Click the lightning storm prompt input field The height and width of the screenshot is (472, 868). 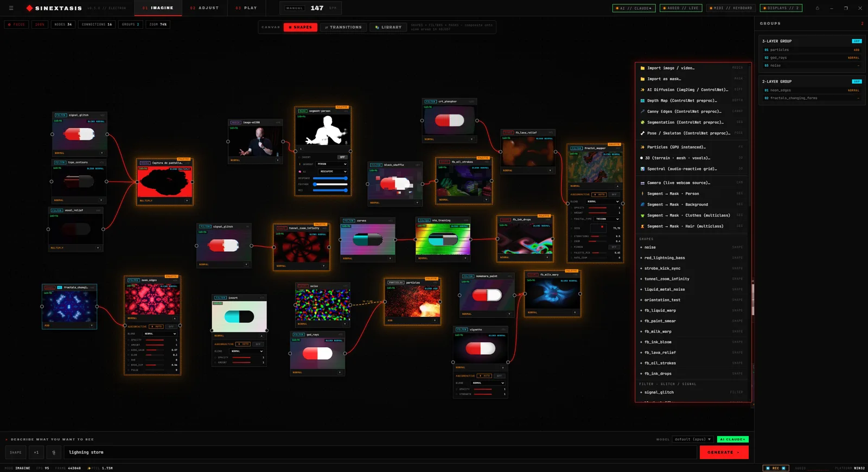coord(380,452)
